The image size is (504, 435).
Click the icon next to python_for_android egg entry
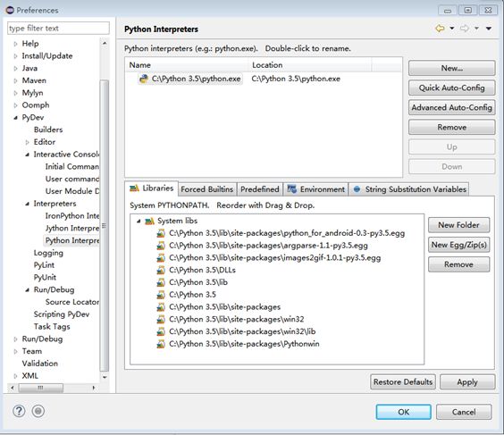(x=161, y=233)
